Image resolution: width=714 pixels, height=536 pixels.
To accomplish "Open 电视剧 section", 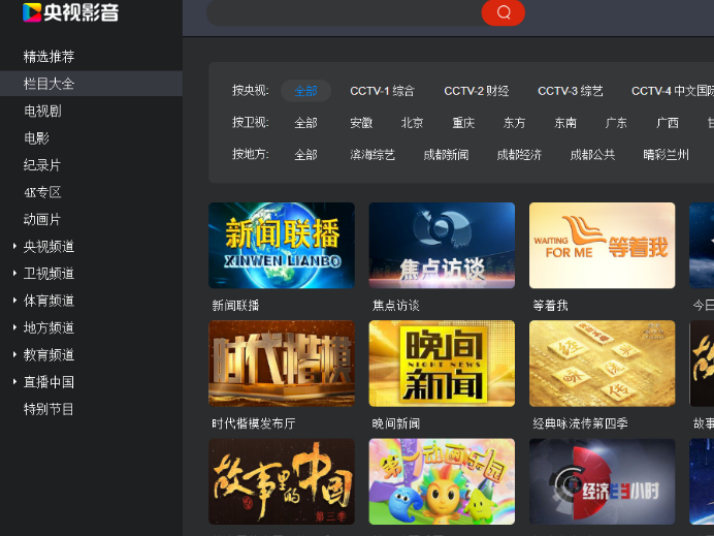I will tap(42, 111).
